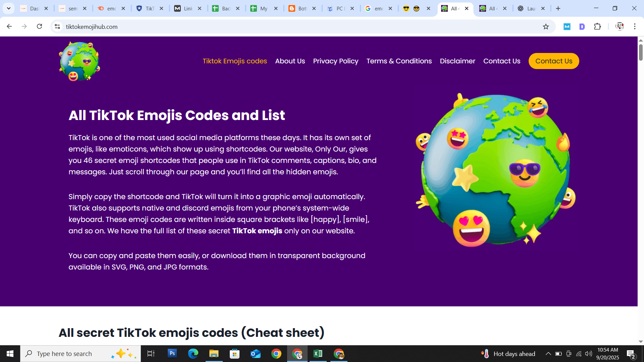
Task: Open Task View on taskbar
Action: coord(151,354)
